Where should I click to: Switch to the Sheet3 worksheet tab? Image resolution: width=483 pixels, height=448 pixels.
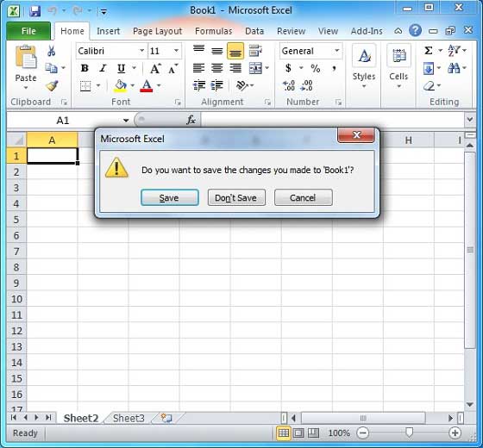129,418
